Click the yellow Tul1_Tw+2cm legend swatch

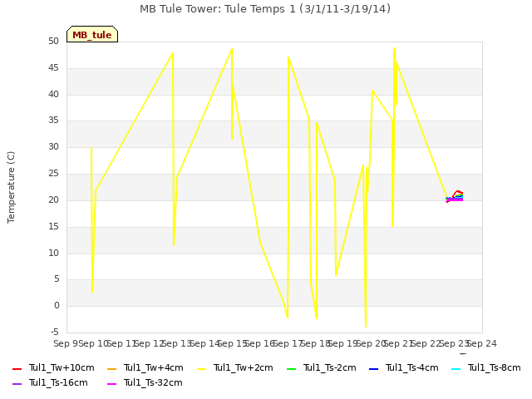tap(201, 368)
